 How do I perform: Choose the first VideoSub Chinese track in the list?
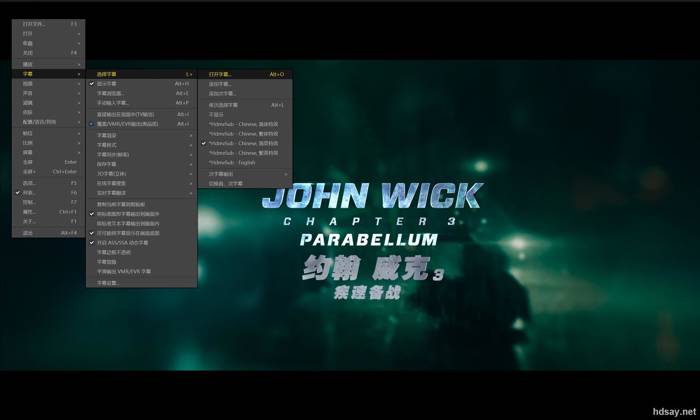(245, 124)
